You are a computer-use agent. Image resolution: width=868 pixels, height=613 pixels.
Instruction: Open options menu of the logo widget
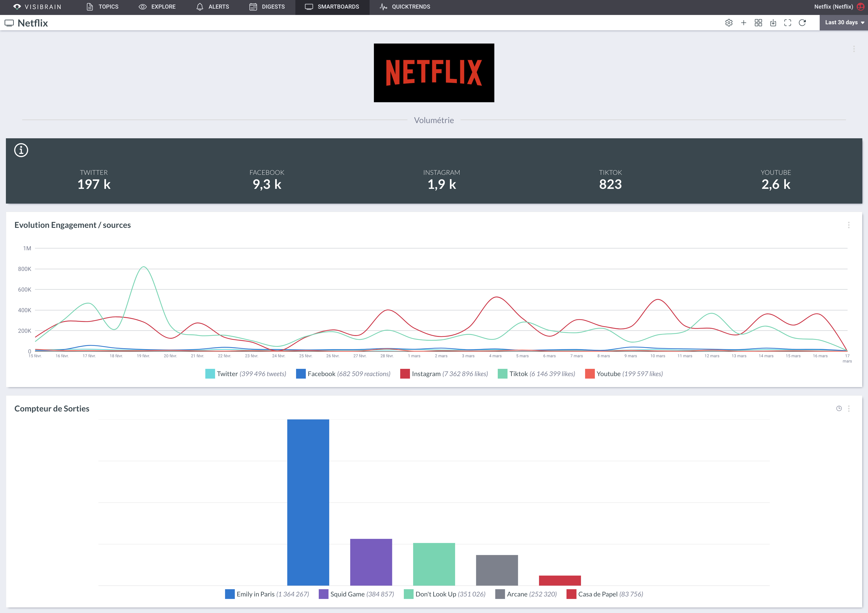854,49
